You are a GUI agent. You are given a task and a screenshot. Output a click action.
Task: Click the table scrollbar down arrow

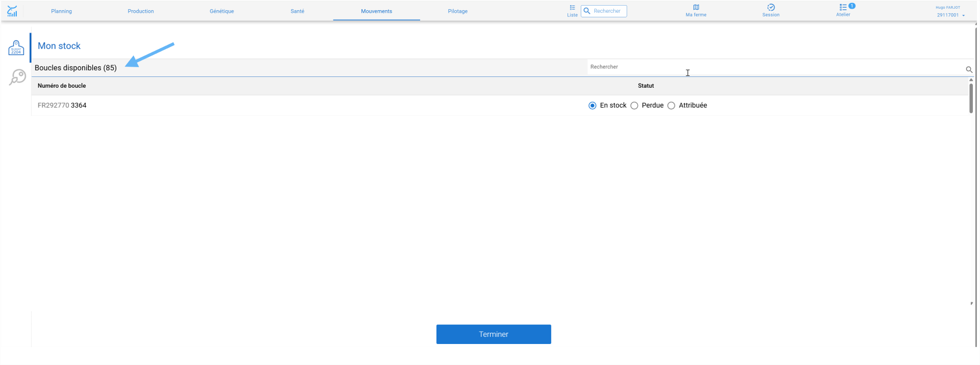(971, 303)
